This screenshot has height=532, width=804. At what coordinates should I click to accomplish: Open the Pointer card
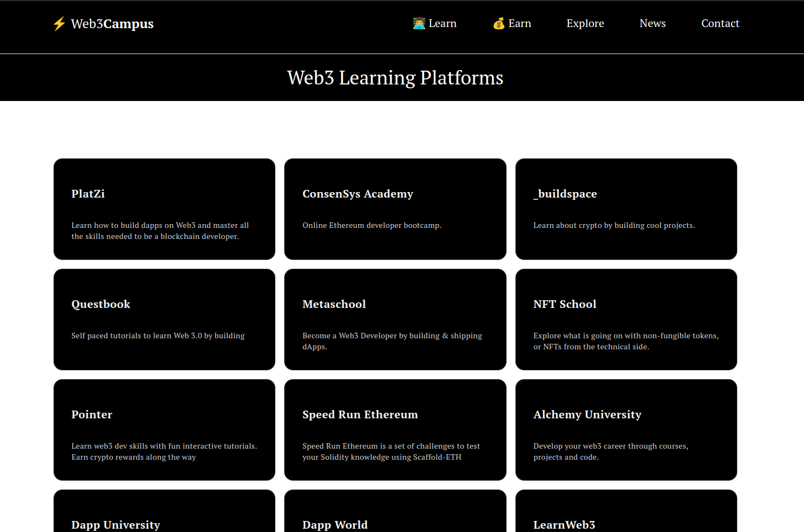coord(164,430)
